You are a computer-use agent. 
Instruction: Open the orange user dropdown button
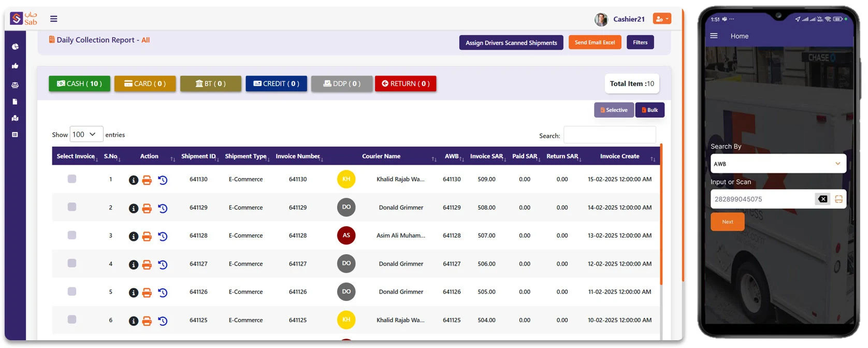tap(662, 19)
